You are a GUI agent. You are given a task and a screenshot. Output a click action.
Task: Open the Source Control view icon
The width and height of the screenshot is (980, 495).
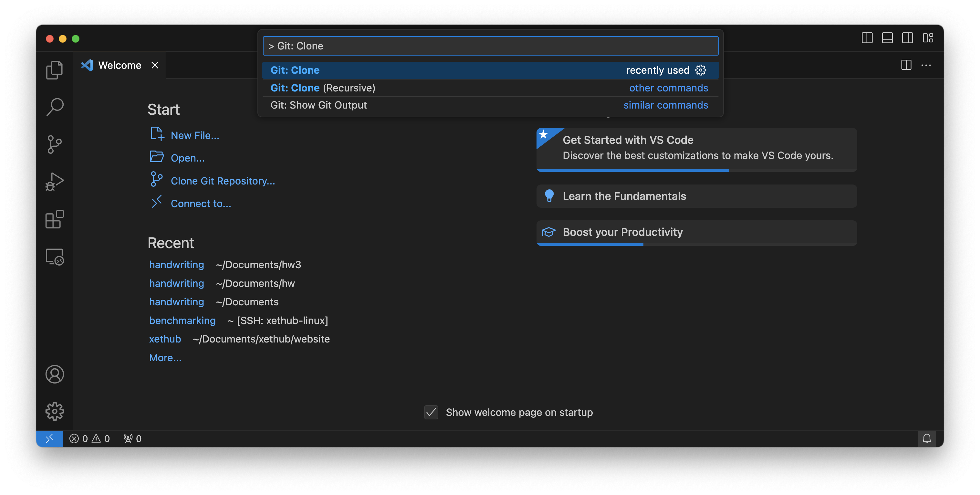coord(54,144)
